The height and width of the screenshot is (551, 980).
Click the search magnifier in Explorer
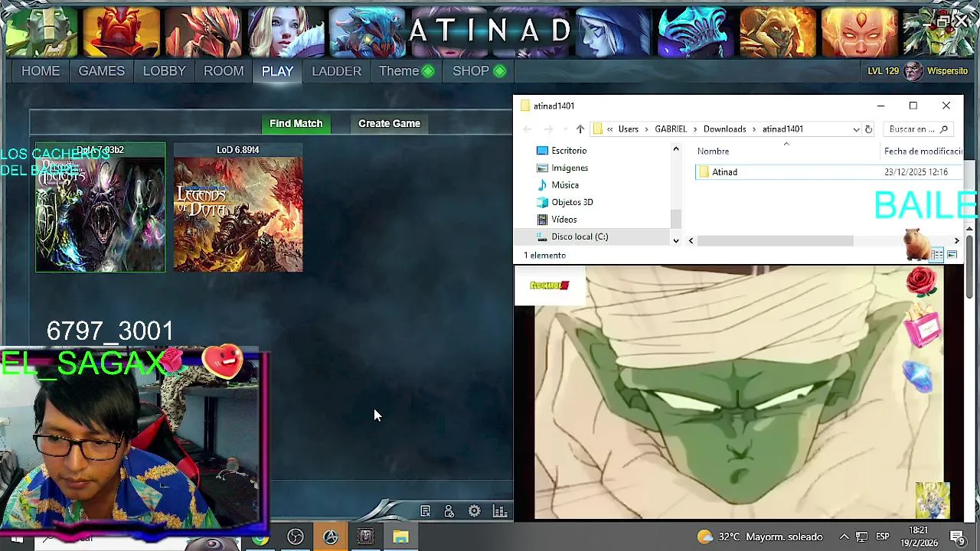pos(944,129)
